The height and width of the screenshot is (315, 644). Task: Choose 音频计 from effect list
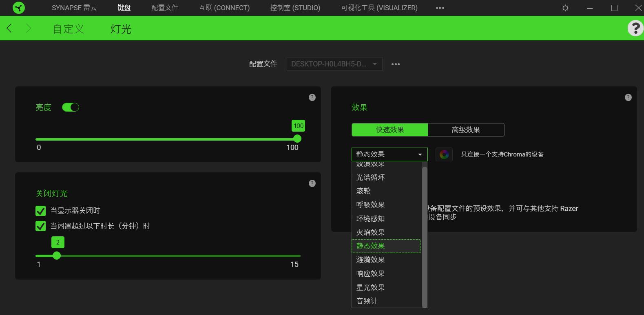coord(386,301)
